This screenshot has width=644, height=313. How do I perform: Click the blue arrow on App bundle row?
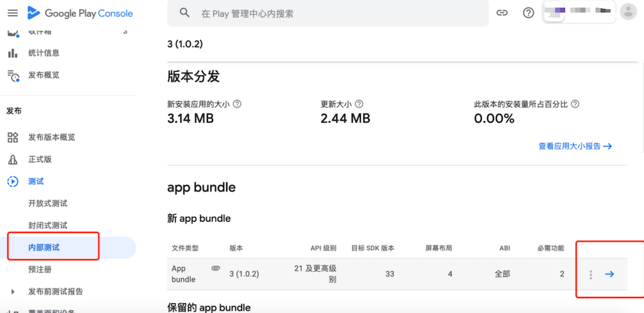click(x=609, y=274)
